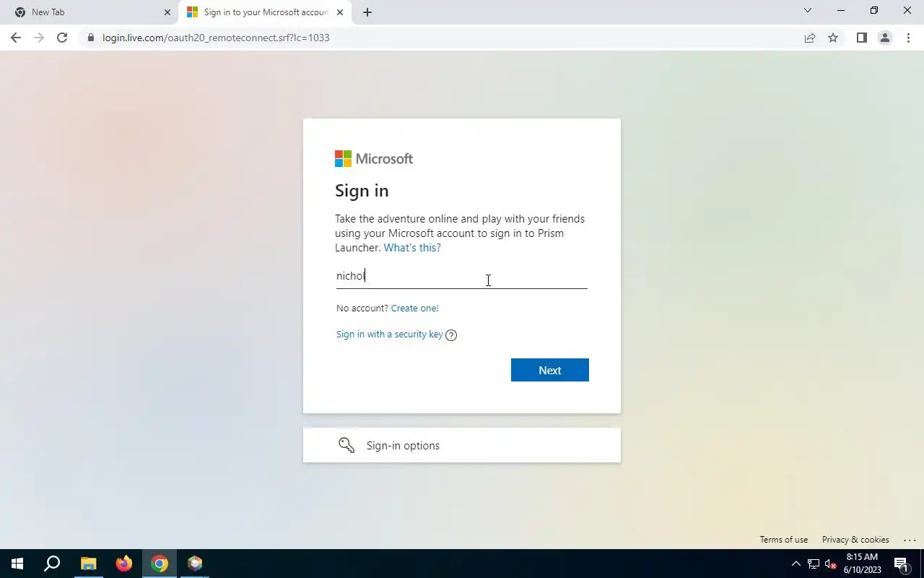Open the taskbar clock and date
Viewport: 924px width, 578px height.
[862, 564]
